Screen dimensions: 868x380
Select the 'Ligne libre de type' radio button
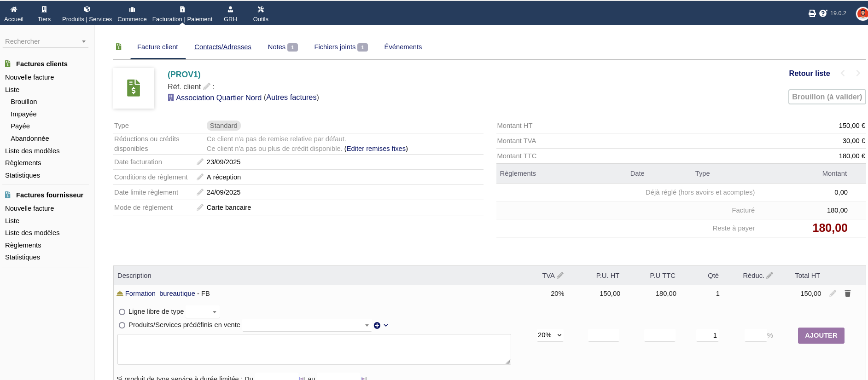point(122,312)
